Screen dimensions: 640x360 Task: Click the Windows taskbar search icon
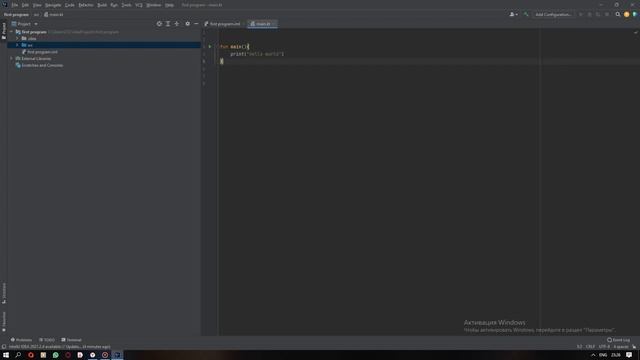point(18,355)
